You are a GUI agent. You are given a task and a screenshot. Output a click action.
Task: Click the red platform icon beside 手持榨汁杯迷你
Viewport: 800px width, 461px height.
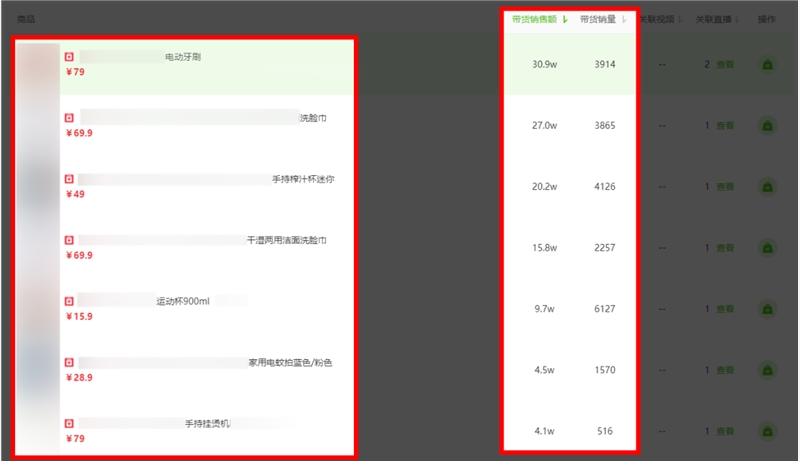69,179
